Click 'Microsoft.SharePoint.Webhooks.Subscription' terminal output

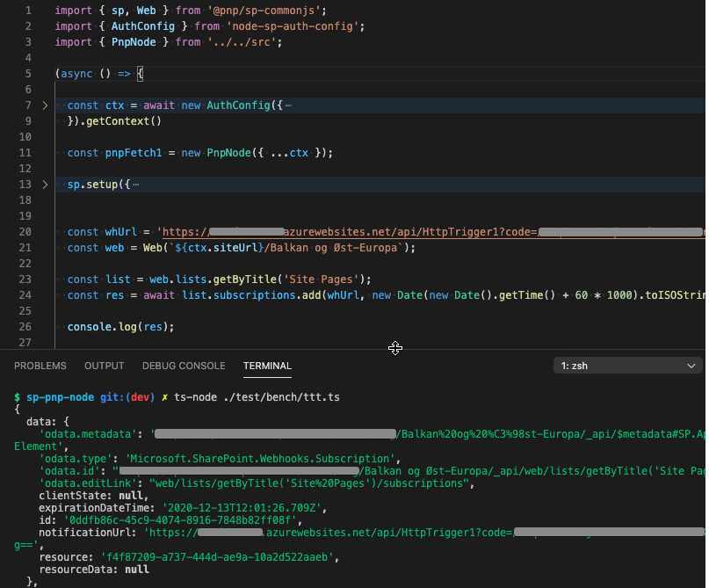coord(260,459)
